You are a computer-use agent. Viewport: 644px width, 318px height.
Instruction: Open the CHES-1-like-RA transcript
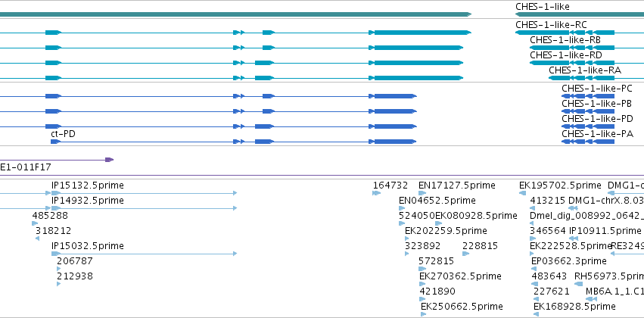coord(585,70)
